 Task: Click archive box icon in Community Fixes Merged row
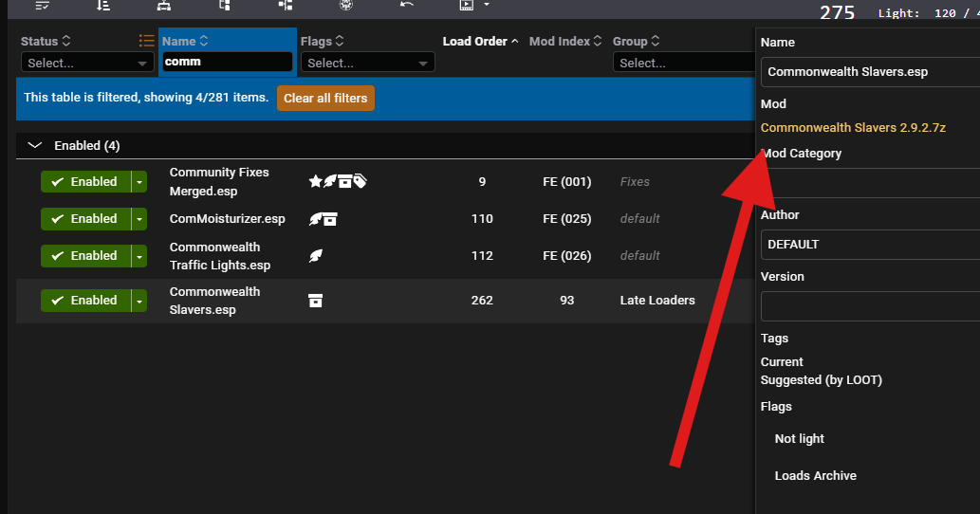344,182
